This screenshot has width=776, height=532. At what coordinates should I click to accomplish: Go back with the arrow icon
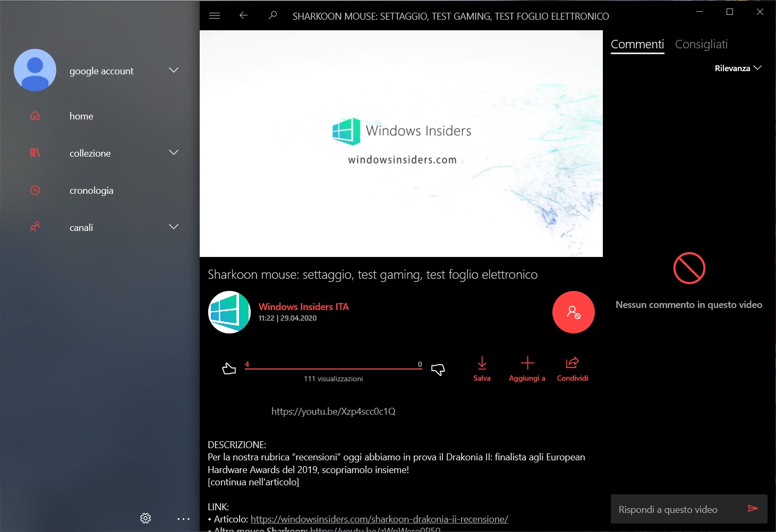pos(243,15)
